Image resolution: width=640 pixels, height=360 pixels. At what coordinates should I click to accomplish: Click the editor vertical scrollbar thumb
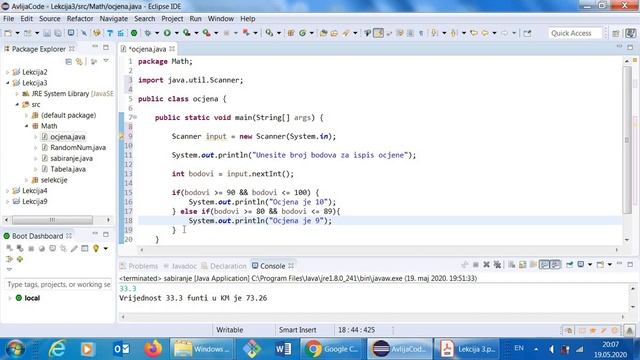tap(627, 140)
